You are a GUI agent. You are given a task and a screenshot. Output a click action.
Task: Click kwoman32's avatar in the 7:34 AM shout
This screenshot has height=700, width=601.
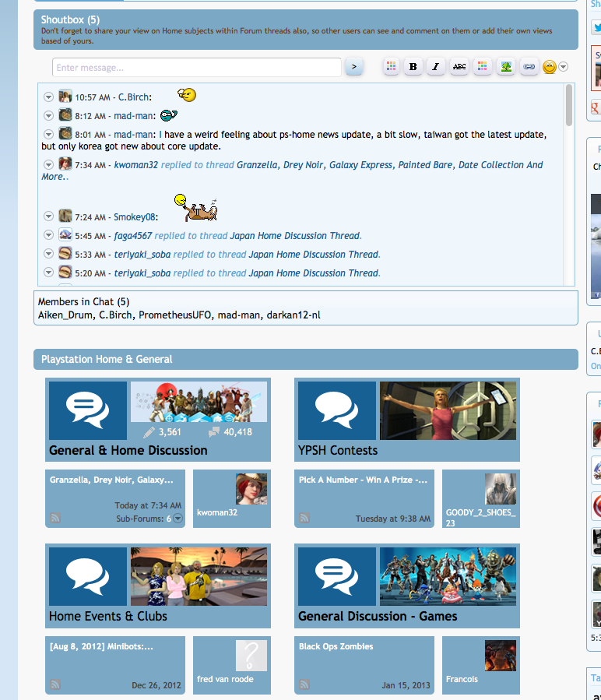point(65,164)
